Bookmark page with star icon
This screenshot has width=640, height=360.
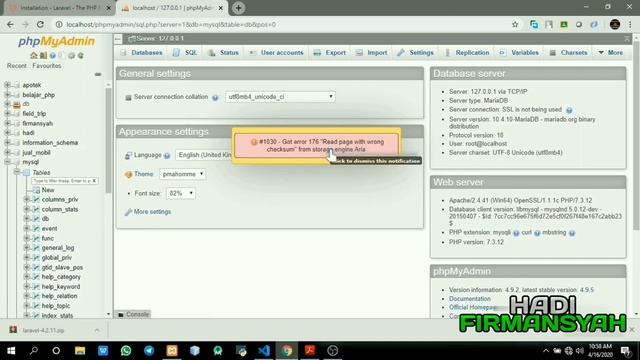515,24
